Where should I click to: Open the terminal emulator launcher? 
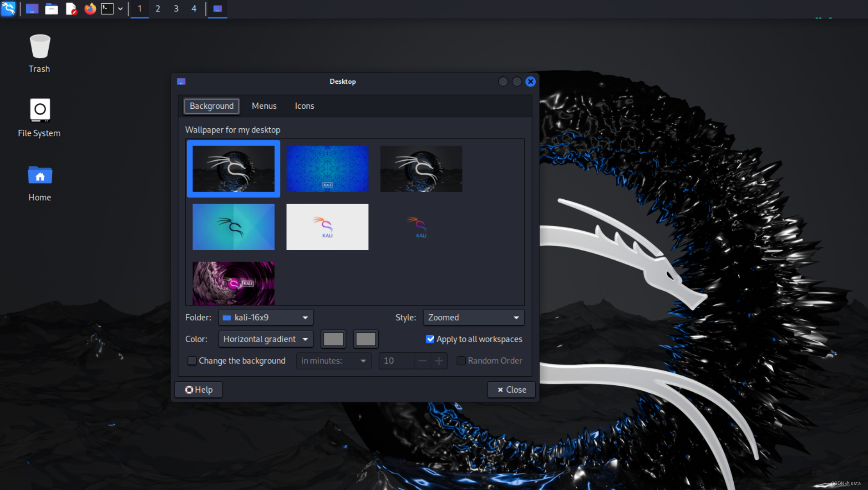(x=107, y=9)
